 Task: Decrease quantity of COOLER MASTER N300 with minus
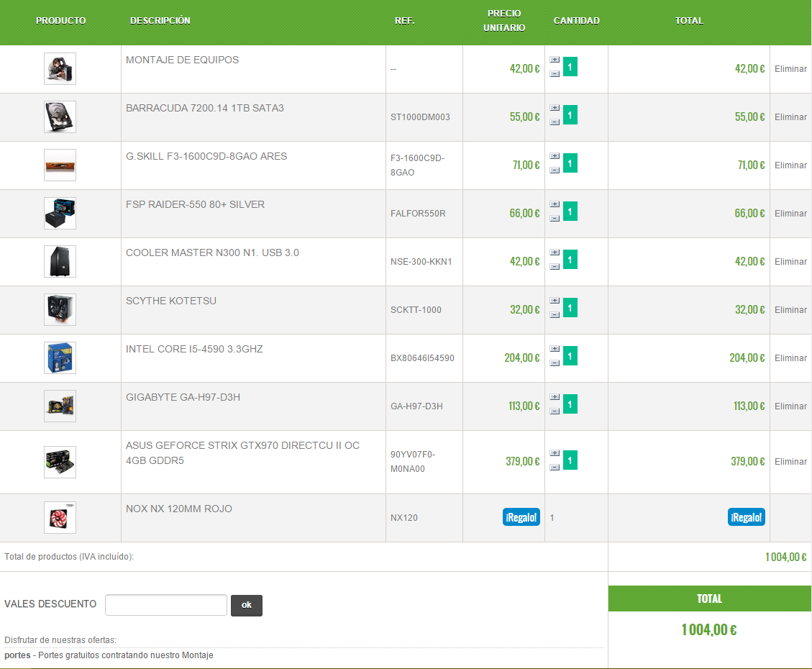click(x=555, y=267)
